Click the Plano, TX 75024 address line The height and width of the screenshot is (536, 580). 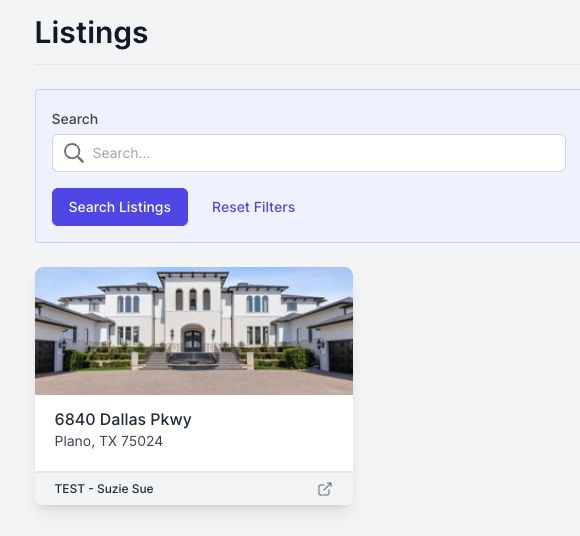tap(108, 441)
